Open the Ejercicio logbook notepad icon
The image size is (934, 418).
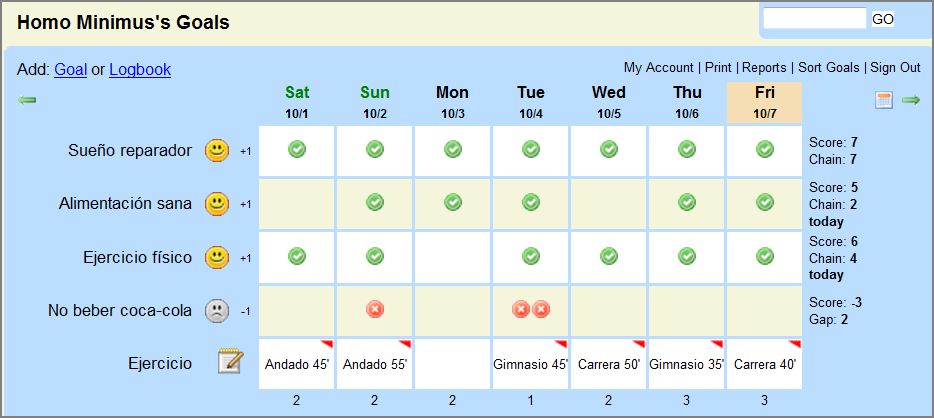click(230, 363)
